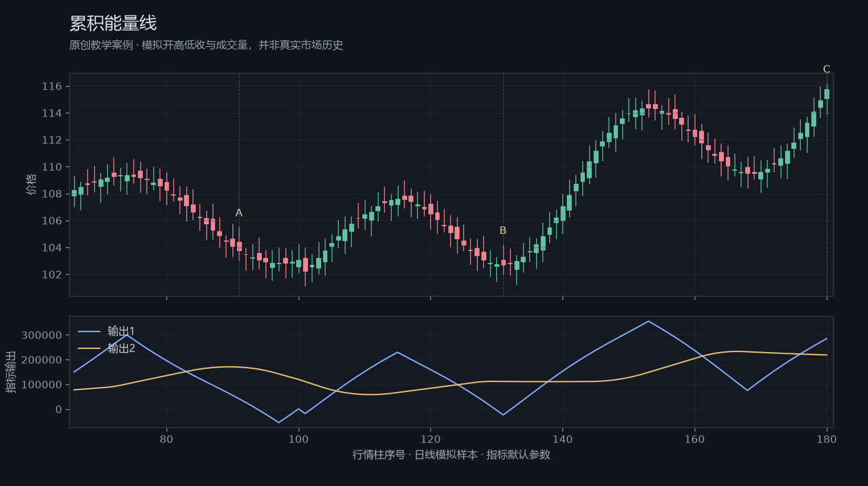868x486 pixels.
Task: Pick price tick label 102
Action: [52, 275]
